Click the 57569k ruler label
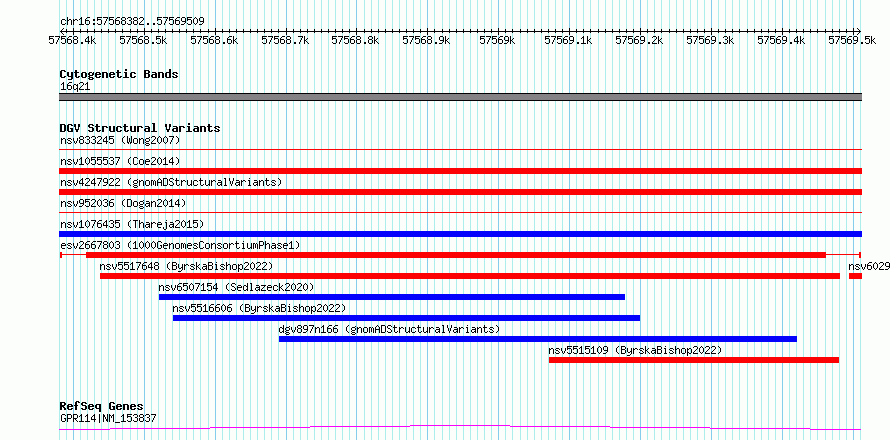 click(x=497, y=40)
